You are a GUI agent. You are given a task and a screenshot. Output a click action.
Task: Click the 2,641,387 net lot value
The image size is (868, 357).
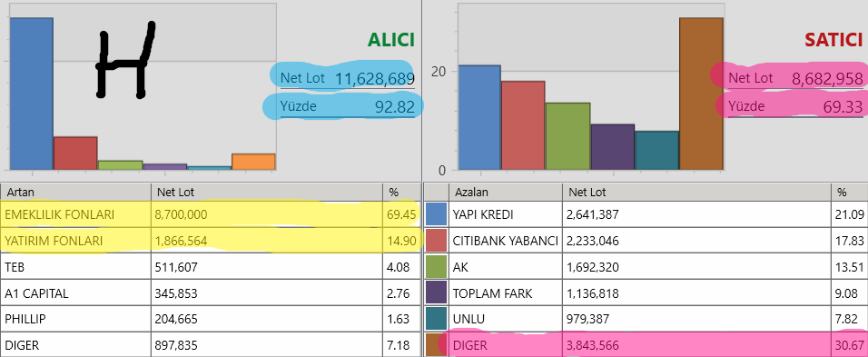(x=593, y=214)
